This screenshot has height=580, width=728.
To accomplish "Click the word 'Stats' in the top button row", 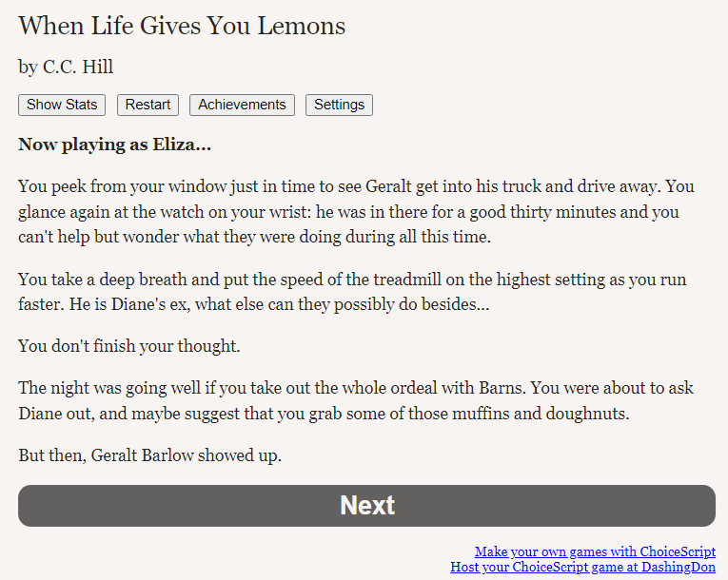I will tap(81, 105).
